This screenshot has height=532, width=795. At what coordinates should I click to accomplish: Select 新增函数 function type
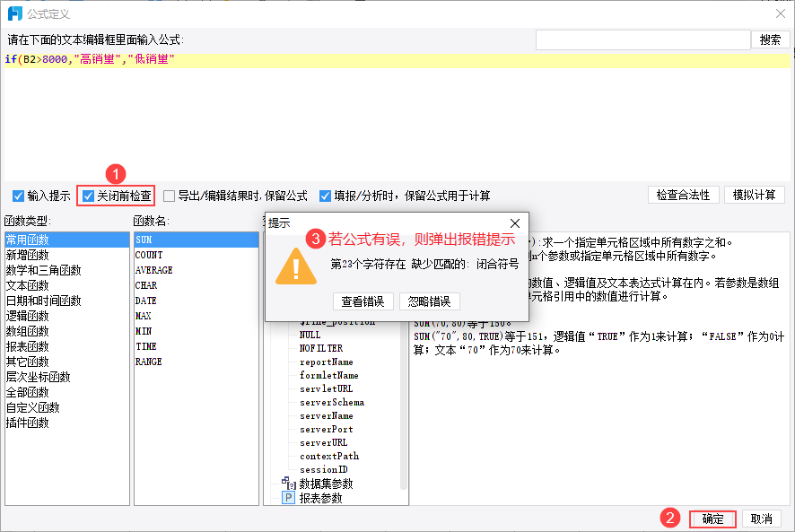[x=67, y=255]
